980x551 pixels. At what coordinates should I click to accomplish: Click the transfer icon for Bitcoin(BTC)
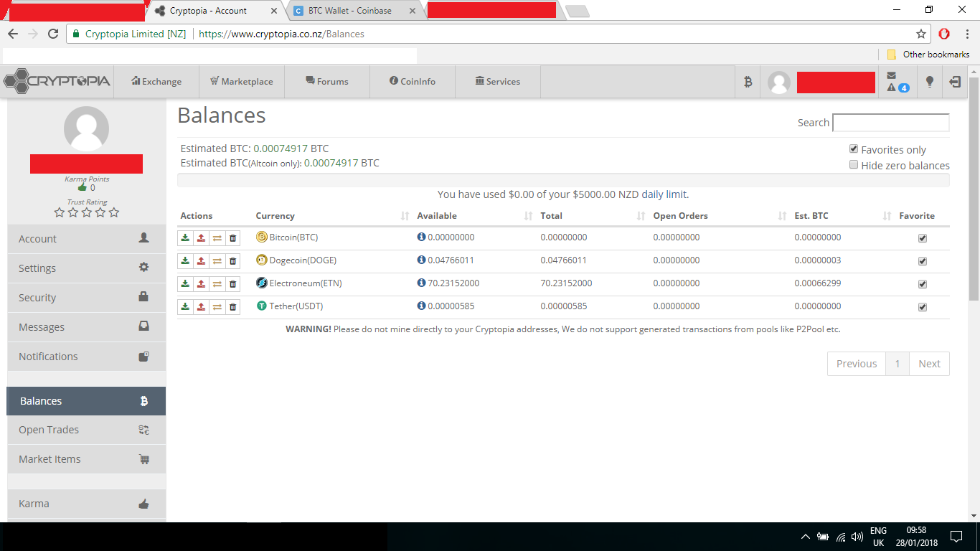[x=217, y=237]
